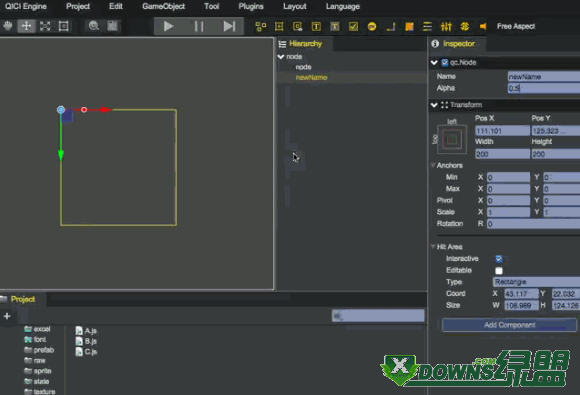Open the Free Aspect selector
The width and height of the screenshot is (580, 395).
pos(516,26)
